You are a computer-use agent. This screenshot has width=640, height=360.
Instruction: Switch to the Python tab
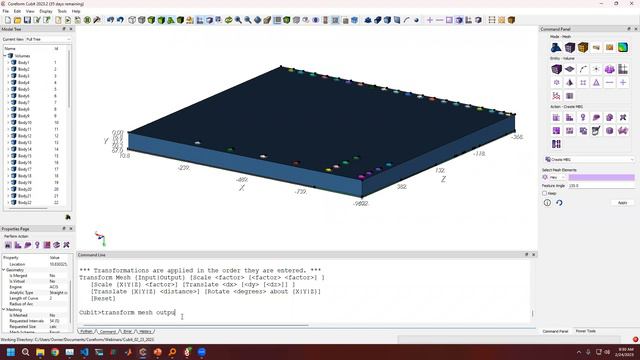86,331
